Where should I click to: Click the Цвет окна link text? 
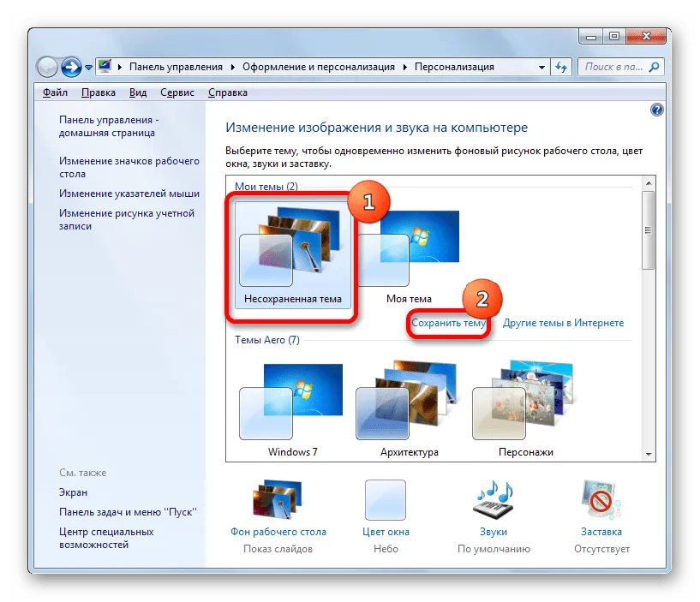pyautogui.click(x=386, y=532)
